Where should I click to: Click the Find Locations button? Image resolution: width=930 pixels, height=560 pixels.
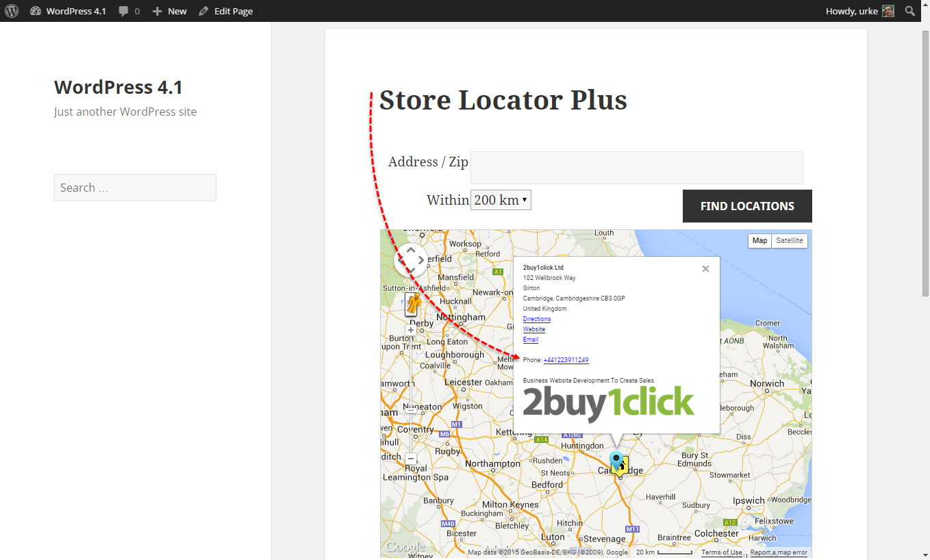pyautogui.click(x=747, y=206)
